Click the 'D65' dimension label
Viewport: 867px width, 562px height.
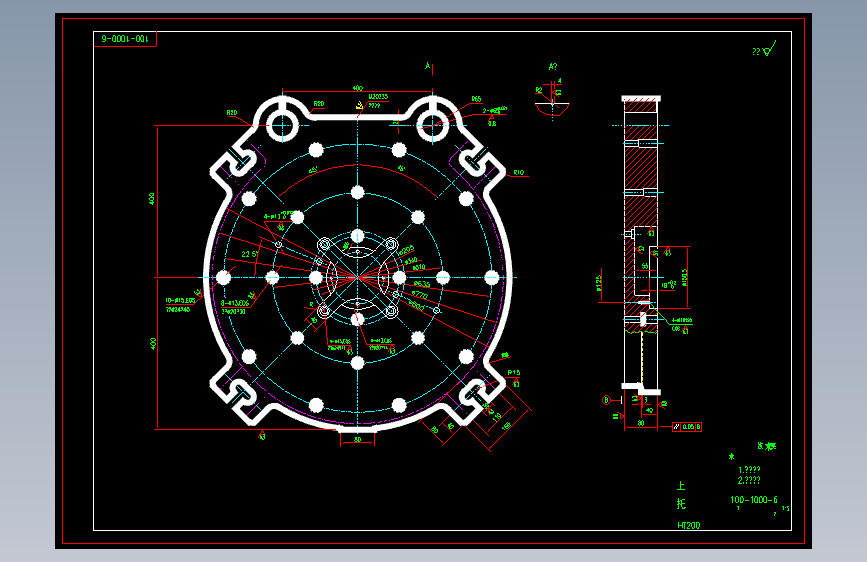tap(476, 99)
